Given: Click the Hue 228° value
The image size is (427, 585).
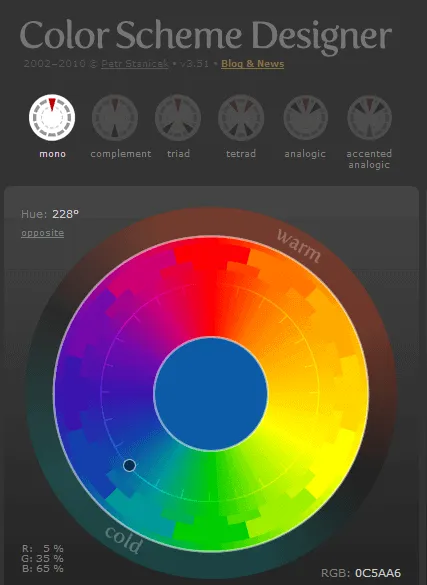Looking at the screenshot, I should [x=65, y=214].
